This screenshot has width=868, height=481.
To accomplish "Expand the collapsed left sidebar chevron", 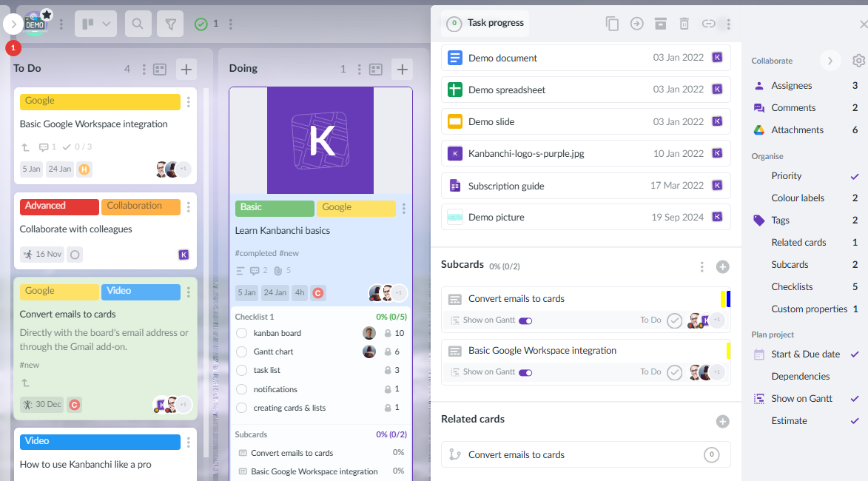I will [x=13, y=23].
